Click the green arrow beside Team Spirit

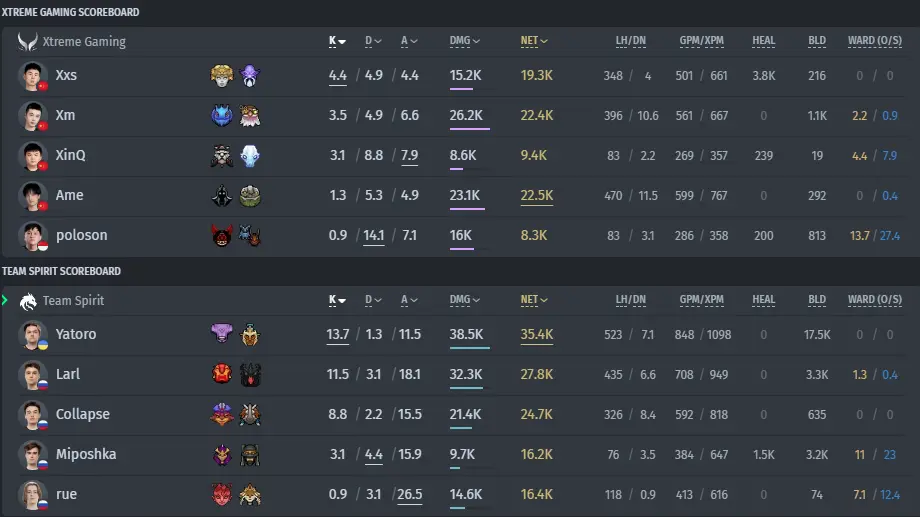(x=5, y=300)
